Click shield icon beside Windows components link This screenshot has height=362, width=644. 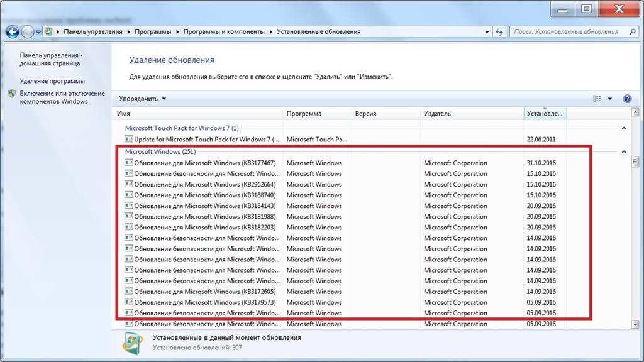coord(12,94)
